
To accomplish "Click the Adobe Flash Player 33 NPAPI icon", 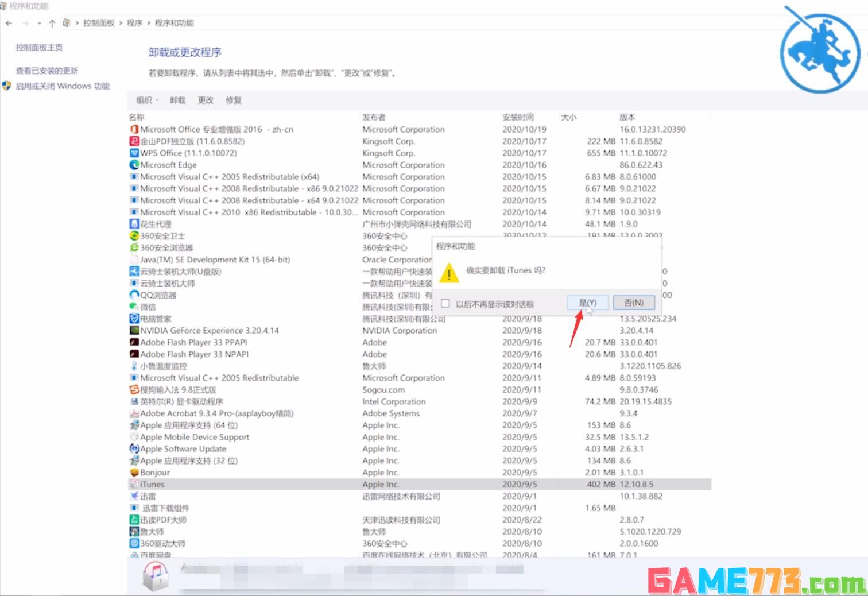I will click(134, 354).
